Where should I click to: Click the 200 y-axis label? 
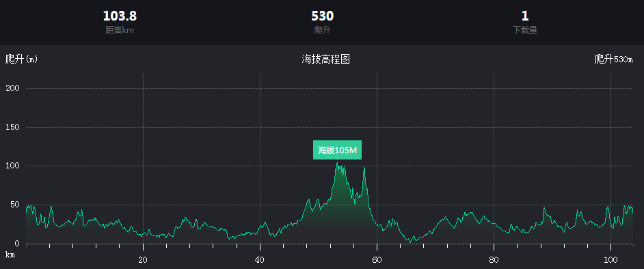click(13, 88)
